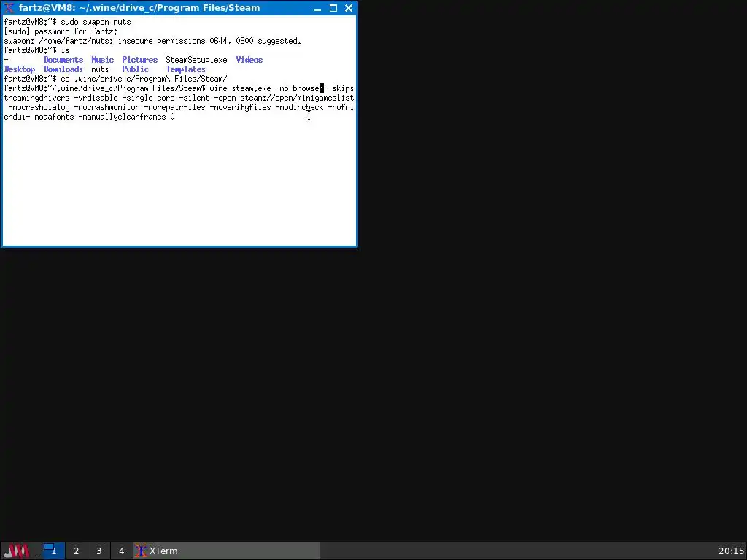
Task: Open the XTerm window menu icon in title bar
Action: pos(9,8)
